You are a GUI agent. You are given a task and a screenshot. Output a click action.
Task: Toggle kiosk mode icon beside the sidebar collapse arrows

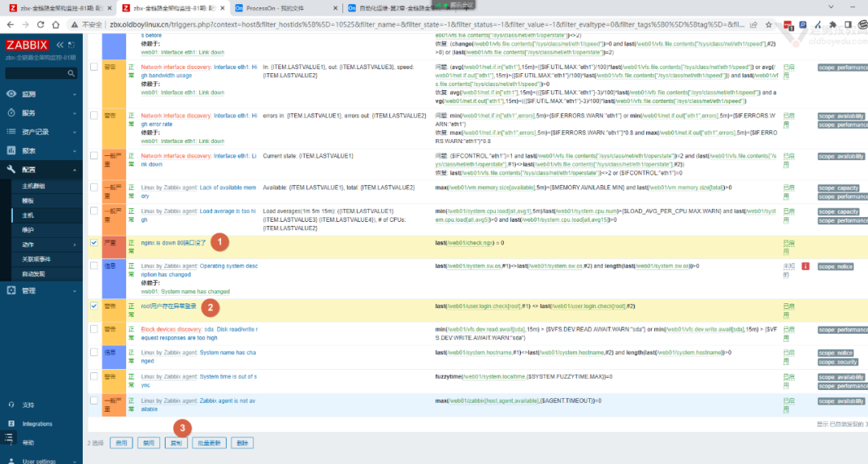point(72,45)
